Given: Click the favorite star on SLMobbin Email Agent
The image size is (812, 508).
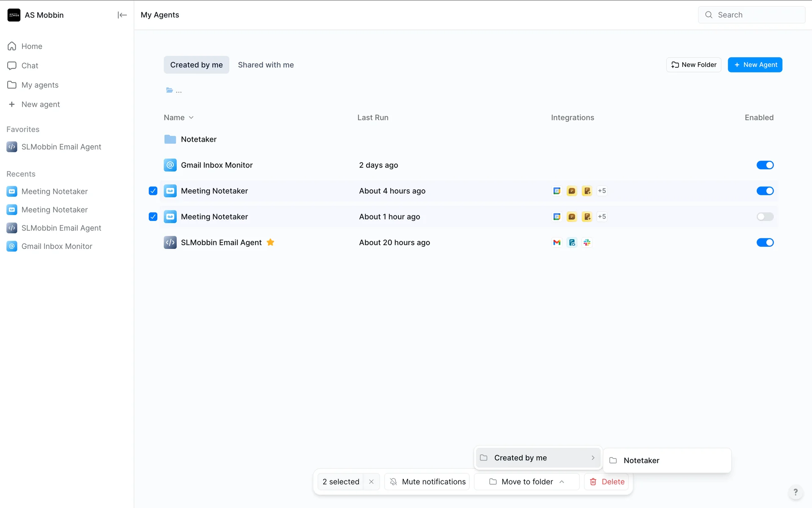Looking at the screenshot, I should [271, 243].
